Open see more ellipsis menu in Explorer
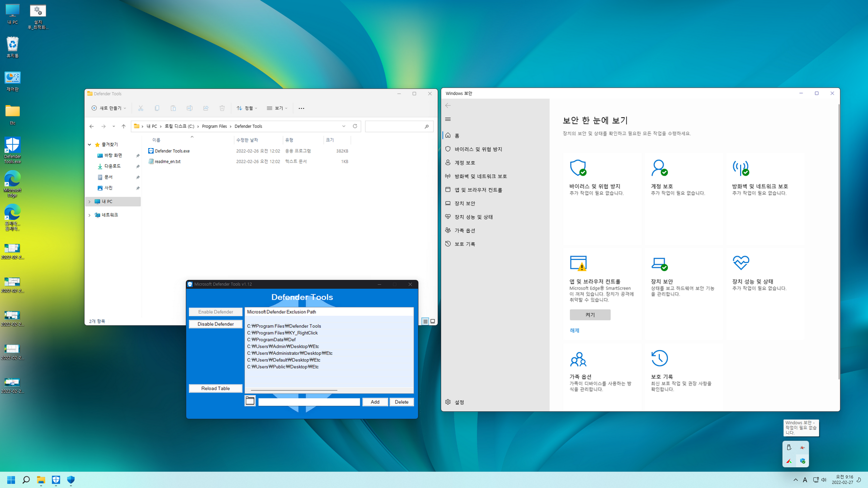Viewport: 868px width, 488px height. click(301, 108)
